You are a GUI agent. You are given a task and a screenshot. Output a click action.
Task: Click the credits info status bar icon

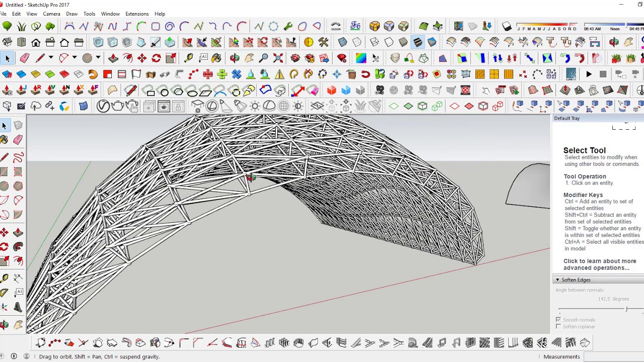coord(14,356)
